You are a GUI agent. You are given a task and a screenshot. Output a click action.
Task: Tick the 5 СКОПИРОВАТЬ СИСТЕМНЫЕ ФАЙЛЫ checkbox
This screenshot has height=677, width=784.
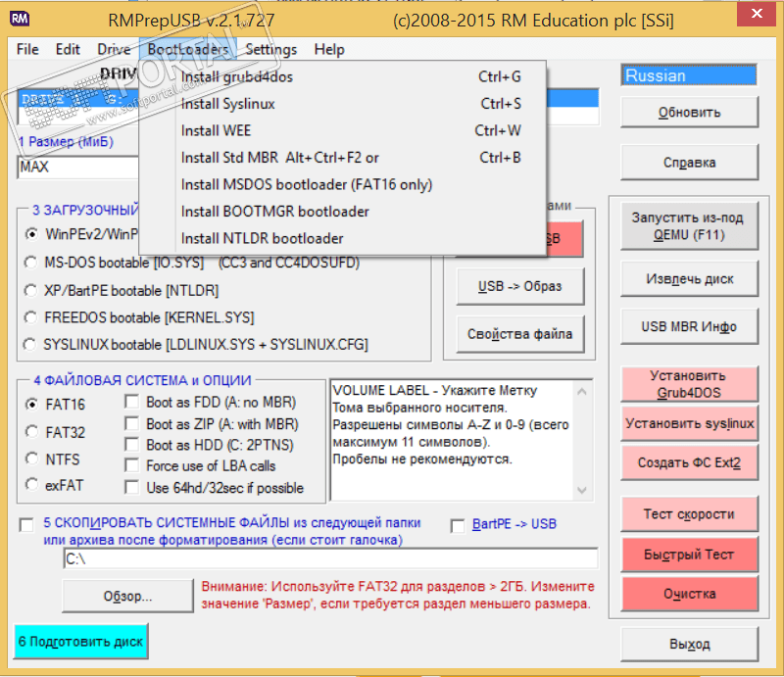click(x=26, y=525)
